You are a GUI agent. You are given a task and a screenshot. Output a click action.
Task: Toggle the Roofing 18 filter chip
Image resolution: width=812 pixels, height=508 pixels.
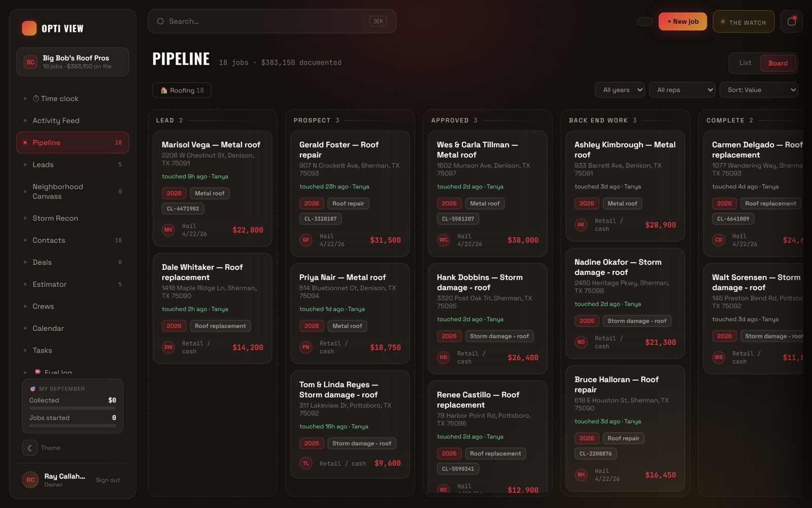pyautogui.click(x=182, y=90)
